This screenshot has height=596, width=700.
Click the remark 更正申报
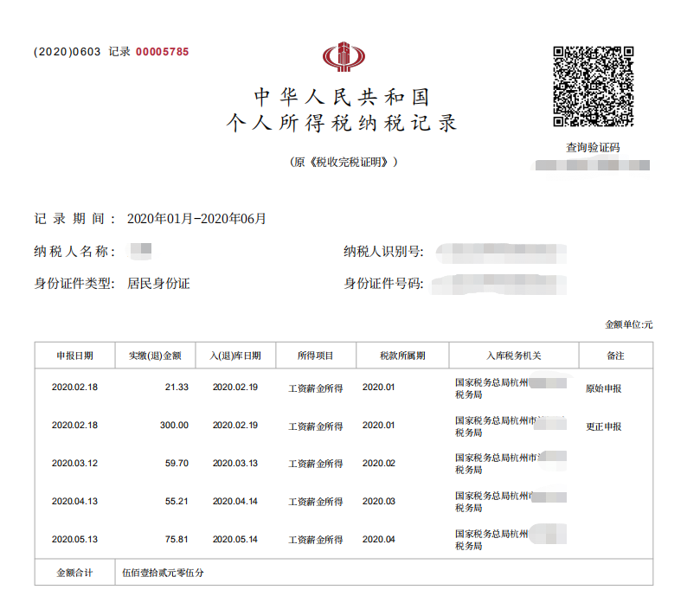point(604,426)
